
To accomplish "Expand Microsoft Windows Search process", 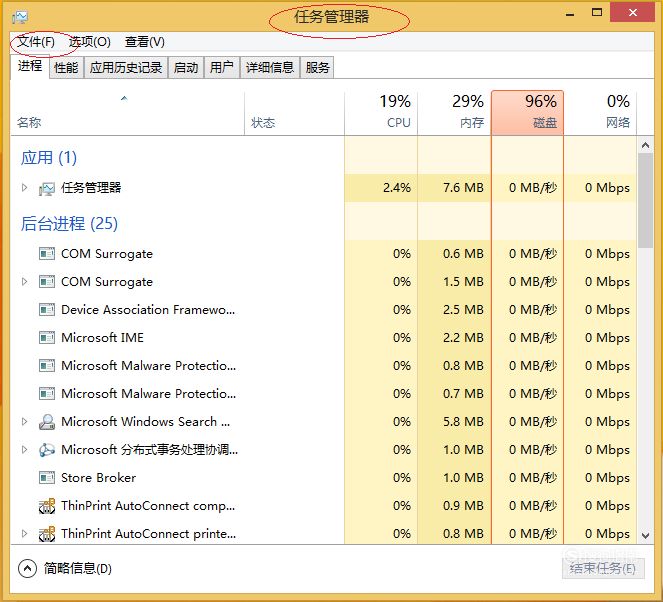I will [x=25, y=421].
